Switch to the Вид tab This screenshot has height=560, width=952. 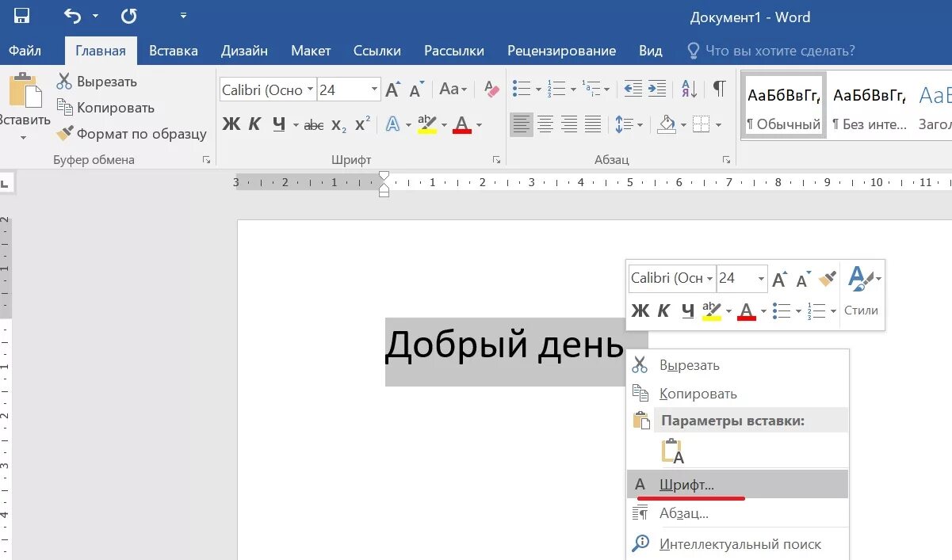point(651,50)
